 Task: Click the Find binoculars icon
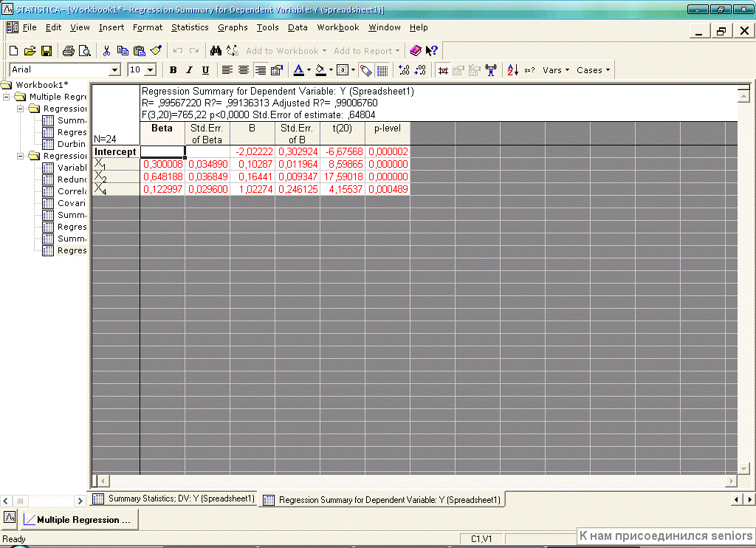216,51
